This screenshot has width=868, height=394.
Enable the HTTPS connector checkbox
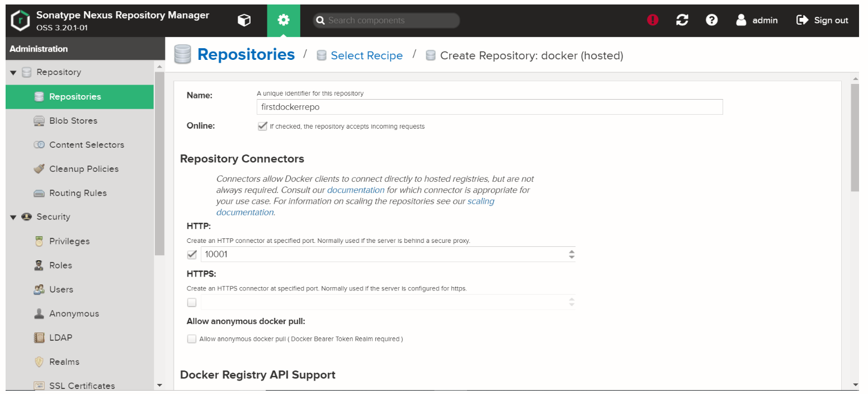tap(192, 303)
